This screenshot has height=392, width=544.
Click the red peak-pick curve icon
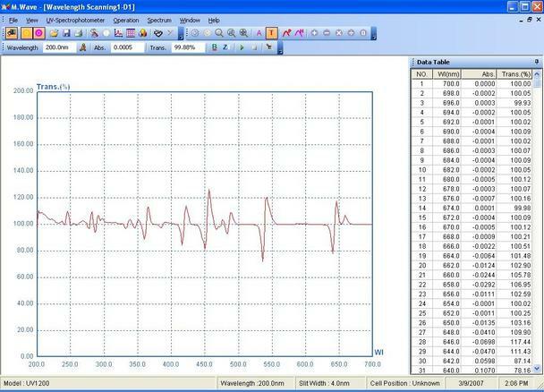286,33
